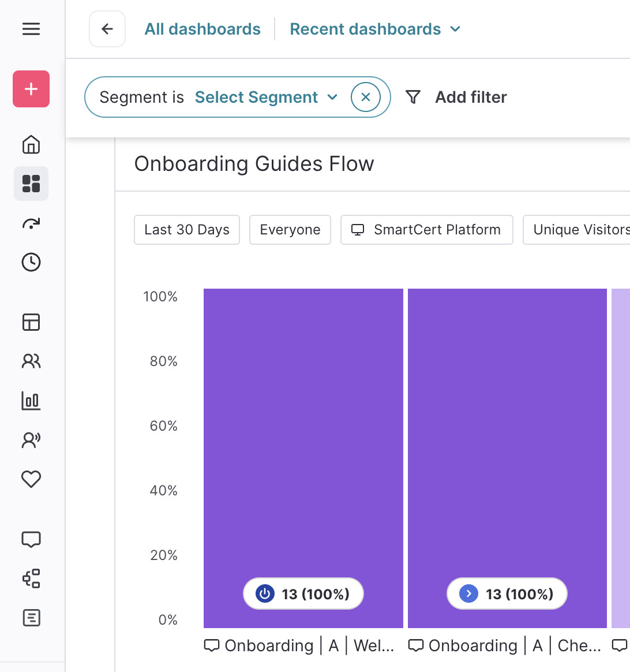Open the Last 30 Days date selector
The height and width of the screenshot is (672, 630).
pyautogui.click(x=187, y=230)
